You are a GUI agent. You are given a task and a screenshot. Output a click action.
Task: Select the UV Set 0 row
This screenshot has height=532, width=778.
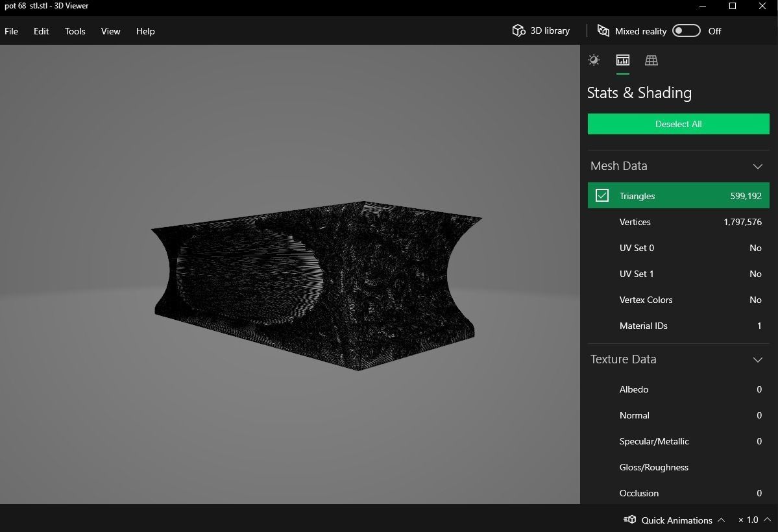pos(678,248)
